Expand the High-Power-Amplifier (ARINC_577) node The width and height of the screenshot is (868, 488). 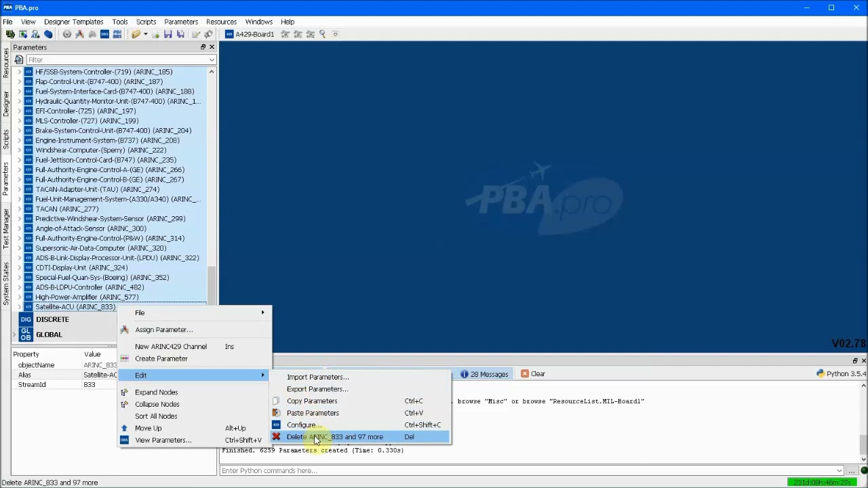pos(19,297)
